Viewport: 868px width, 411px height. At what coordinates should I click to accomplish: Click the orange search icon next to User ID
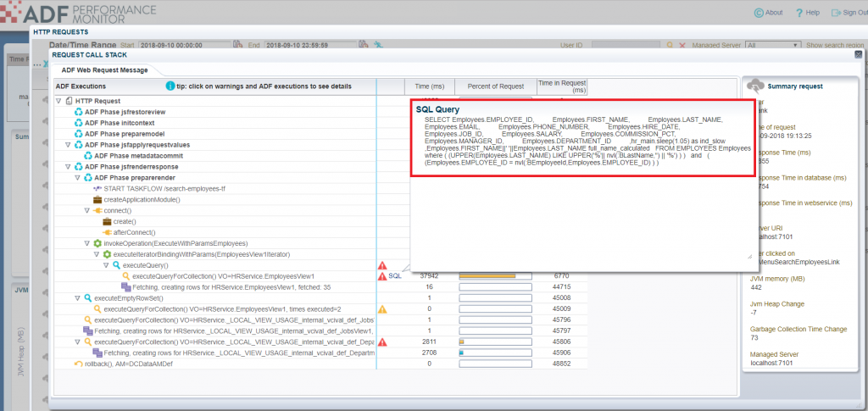(x=669, y=44)
